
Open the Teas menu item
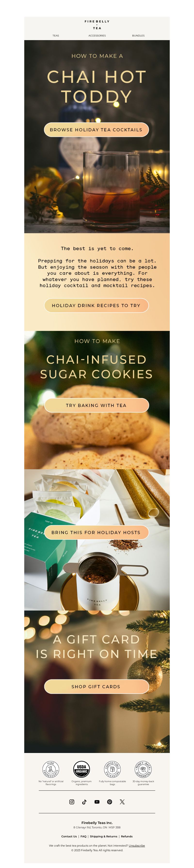tap(56, 35)
